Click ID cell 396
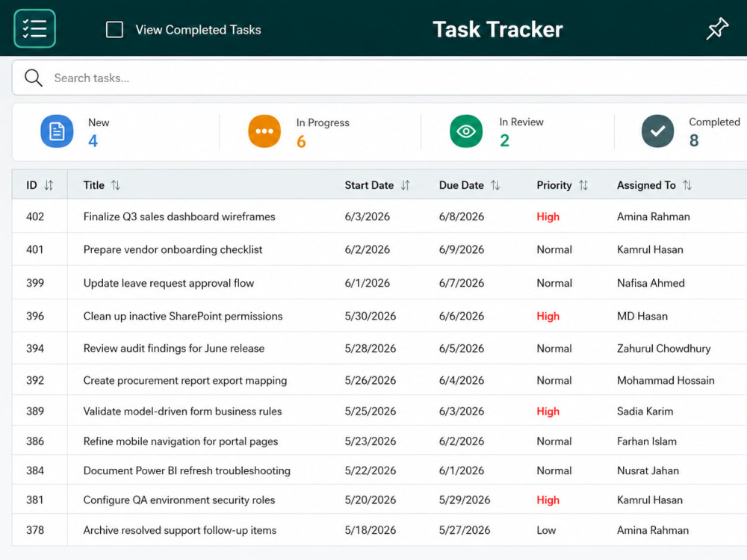This screenshot has height=560, width=747. pyautogui.click(x=35, y=316)
